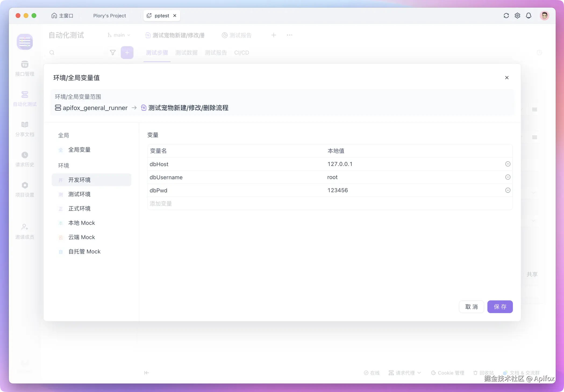Click the purple add plus button
The width and height of the screenshot is (564, 392).
[x=127, y=53]
